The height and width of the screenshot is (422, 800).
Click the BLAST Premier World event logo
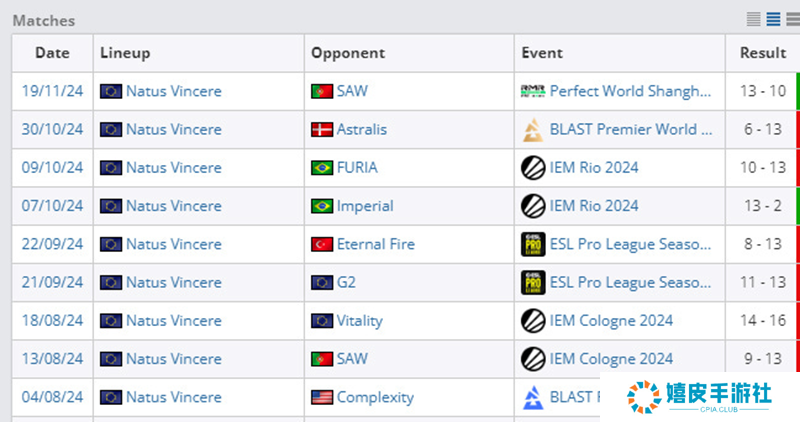[533, 129]
